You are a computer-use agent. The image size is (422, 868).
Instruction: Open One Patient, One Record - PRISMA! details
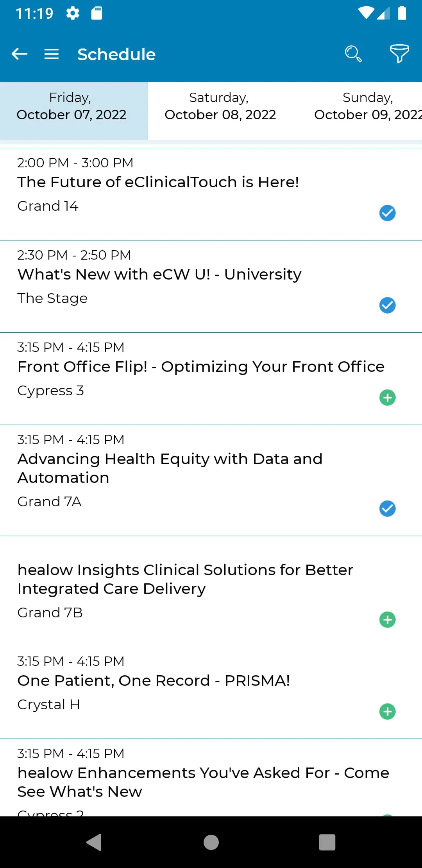pyautogui.click(x=154, y=681)
